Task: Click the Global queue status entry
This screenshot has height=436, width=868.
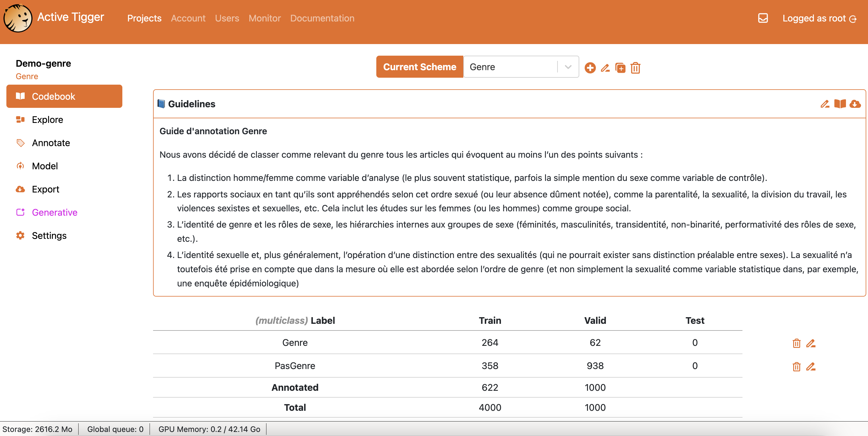Action: click(115, 429)
